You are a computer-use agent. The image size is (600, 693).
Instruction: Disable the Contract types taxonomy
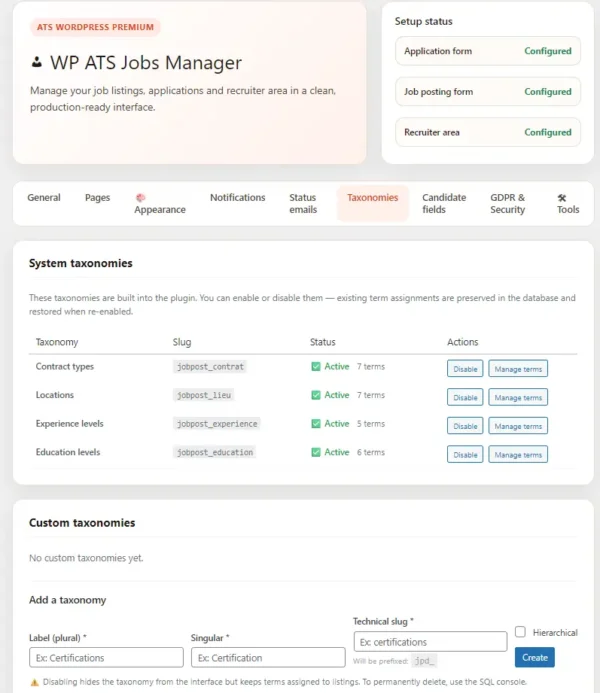[465, 369]
